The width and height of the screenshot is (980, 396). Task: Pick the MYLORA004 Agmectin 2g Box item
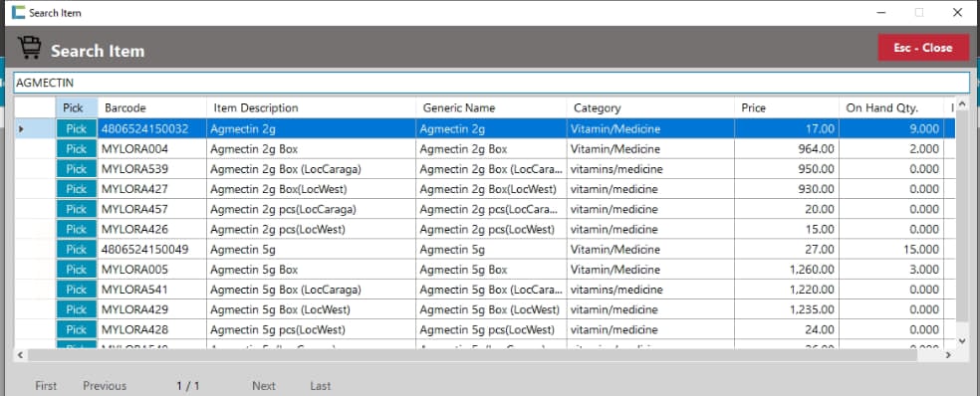click(77, 149)
